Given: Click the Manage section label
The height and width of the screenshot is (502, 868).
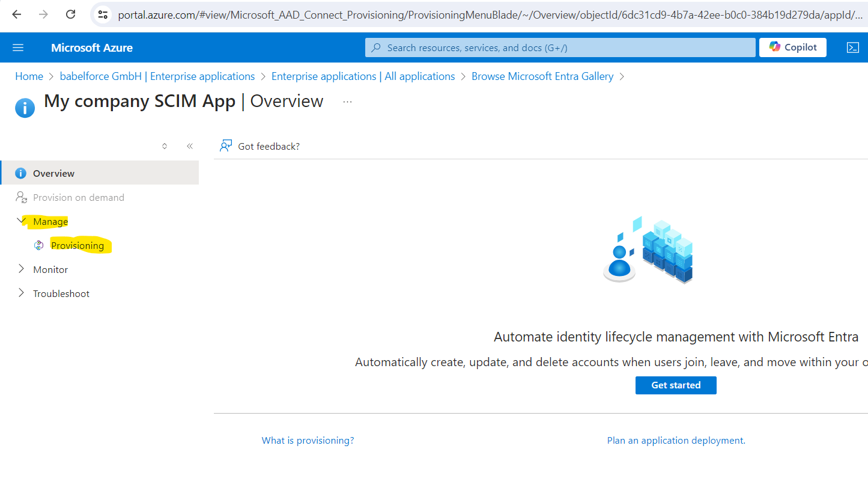Looking at the screenshot, I should pyautogui.click(x=50, y=221).
